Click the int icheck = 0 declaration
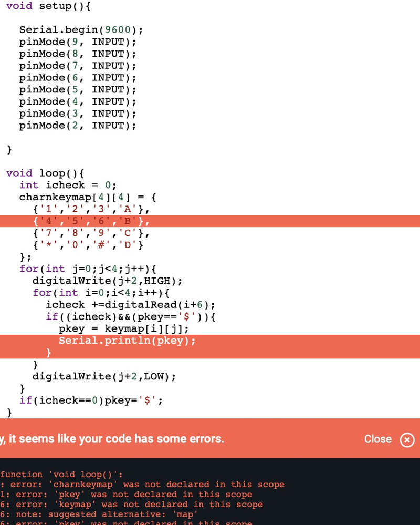This screenshot has height=525, width=420. (67, 185)
